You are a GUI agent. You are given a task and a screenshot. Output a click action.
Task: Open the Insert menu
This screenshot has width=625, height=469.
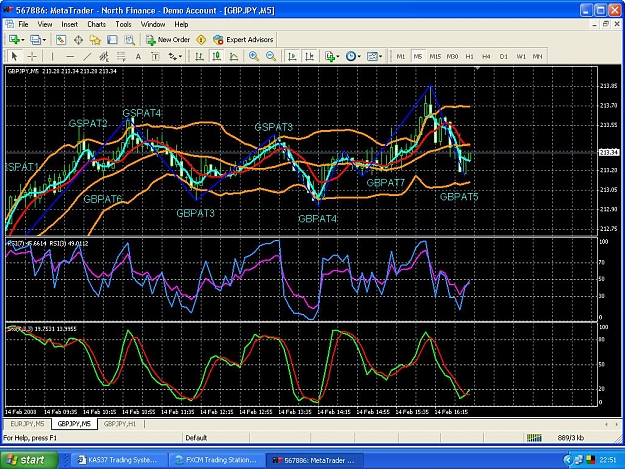click(x=69, y=24)
